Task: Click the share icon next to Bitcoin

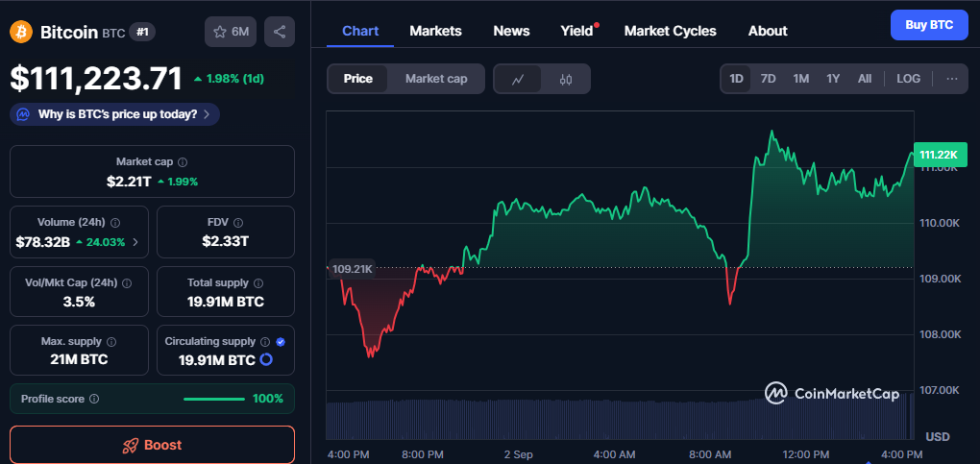Action: [x=279, y=32]
